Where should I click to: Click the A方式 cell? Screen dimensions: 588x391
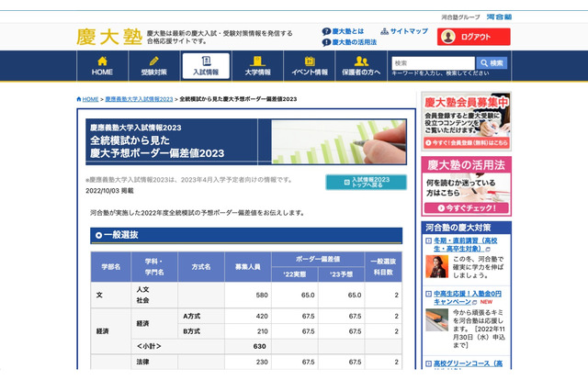(201, 316)
